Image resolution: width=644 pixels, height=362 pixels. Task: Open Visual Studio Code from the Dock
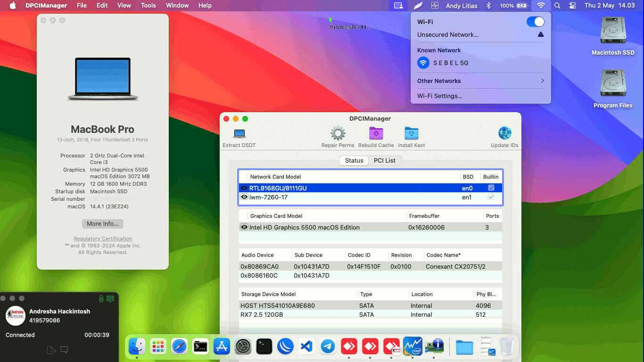pos(306,346)
